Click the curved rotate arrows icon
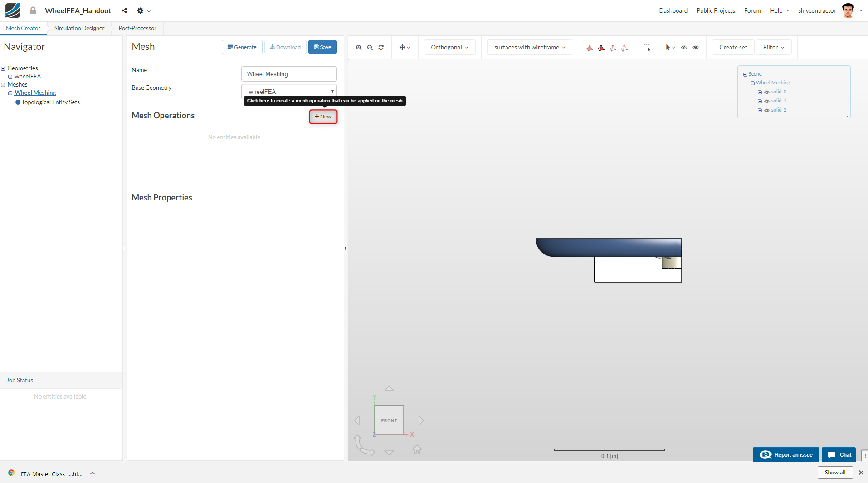Image resolution: width=868 pixels, height=483 pixels. tap(364, 445)
